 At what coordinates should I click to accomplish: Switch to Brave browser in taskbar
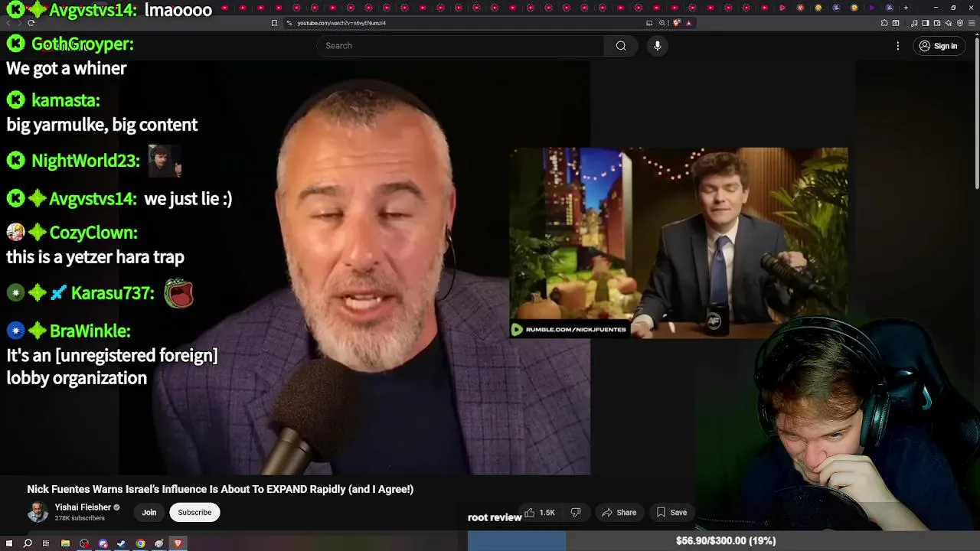pyautogui.click(x=178, y=543)
